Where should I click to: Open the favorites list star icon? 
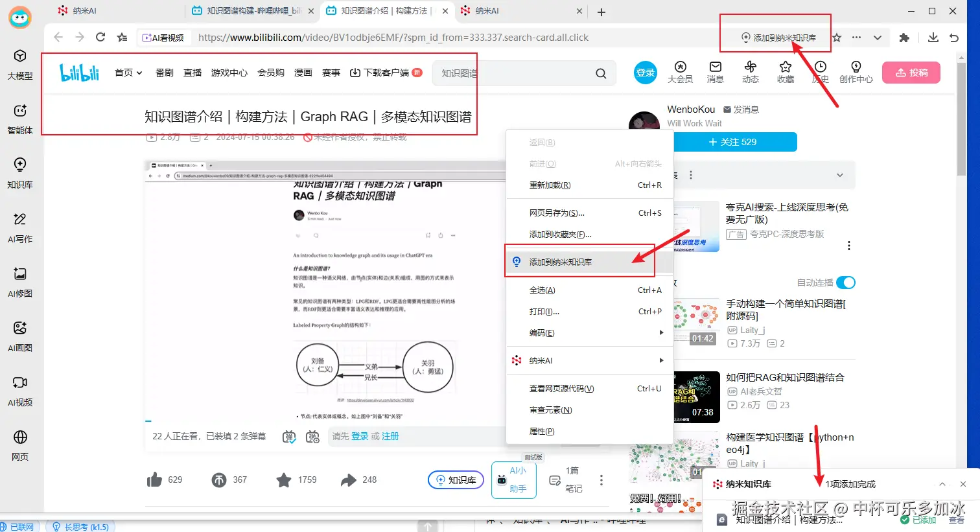coord(121,38)
